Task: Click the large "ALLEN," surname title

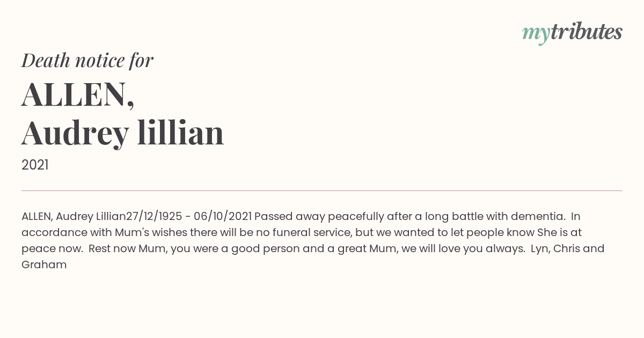Action: (78, 94)
